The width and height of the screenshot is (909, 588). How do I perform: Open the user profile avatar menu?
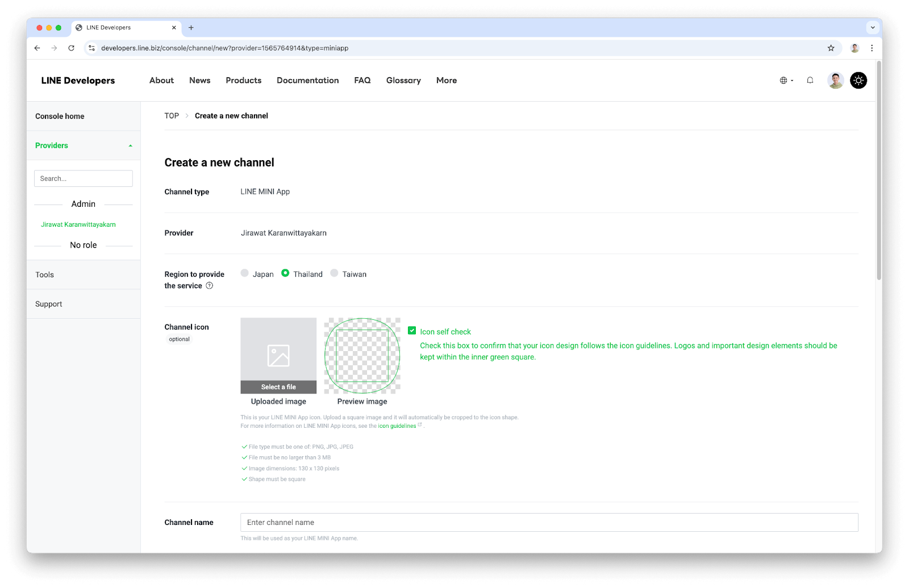point(835,81)
